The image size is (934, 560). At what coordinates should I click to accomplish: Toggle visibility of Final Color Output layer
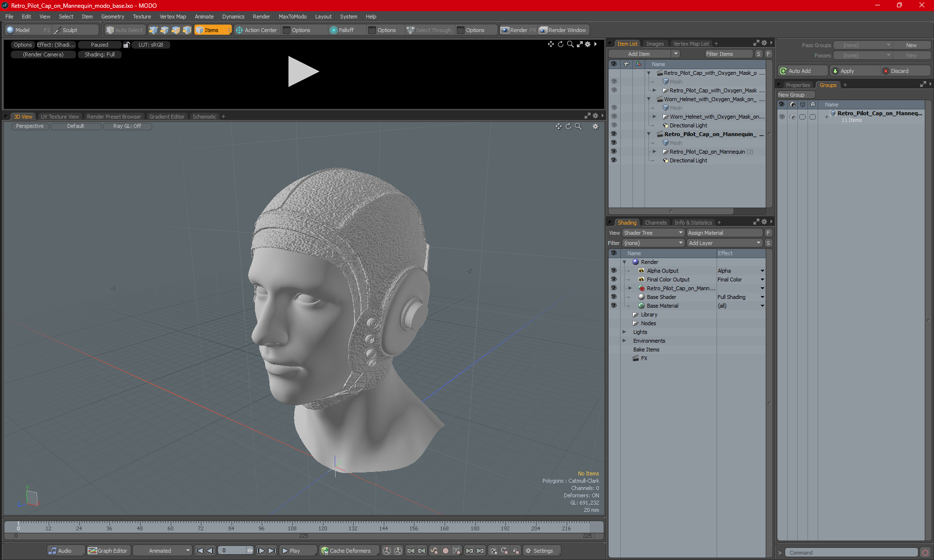point(614,280)
